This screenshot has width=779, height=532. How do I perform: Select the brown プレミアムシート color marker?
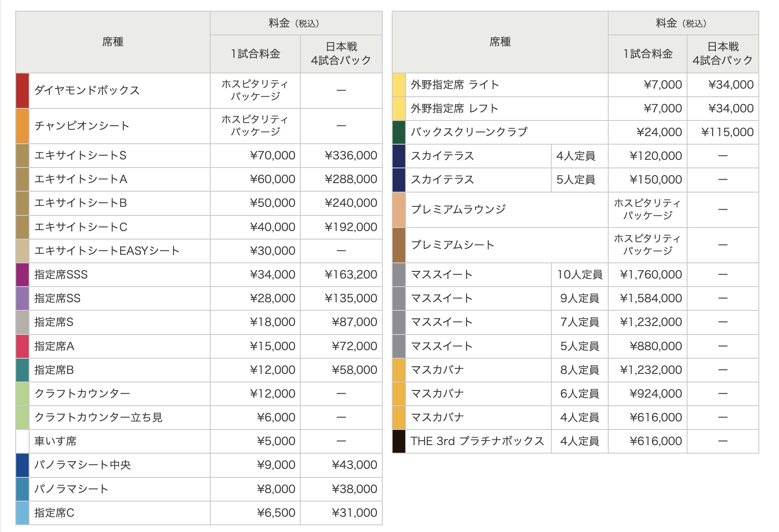(398, 245)
